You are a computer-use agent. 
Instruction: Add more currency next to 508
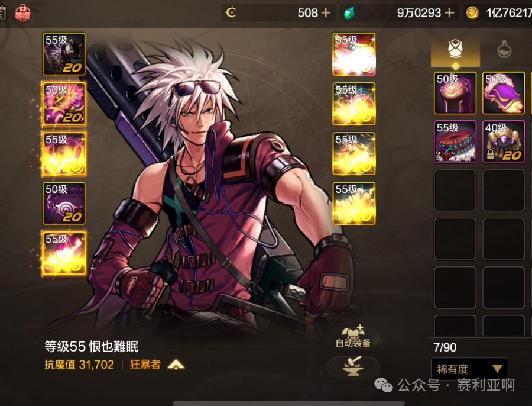[326, 13]
